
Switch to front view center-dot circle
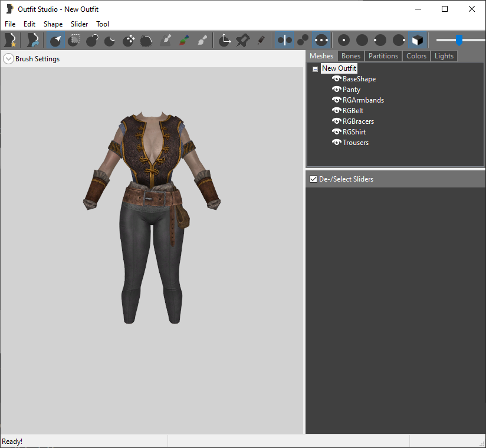[344, 40]
